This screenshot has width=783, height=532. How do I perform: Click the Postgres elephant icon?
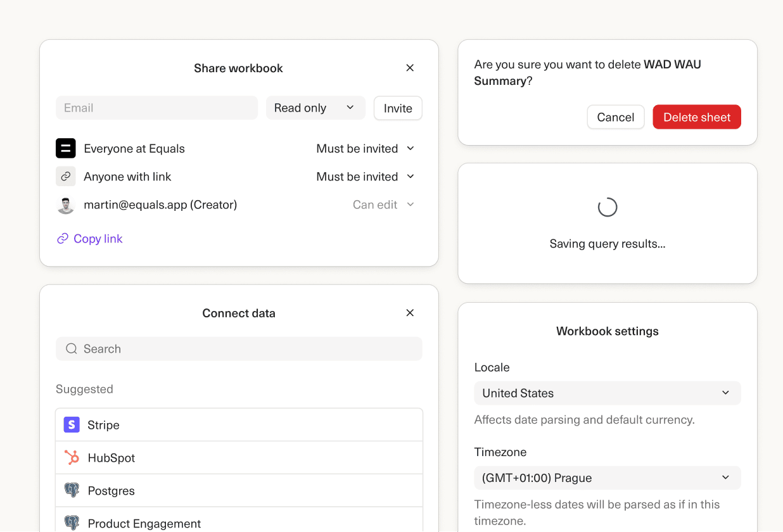[x=72, y=491]
